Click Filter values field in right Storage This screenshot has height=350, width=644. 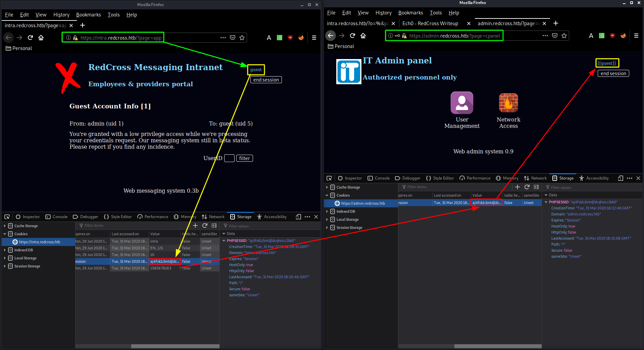tap(592, 187)
